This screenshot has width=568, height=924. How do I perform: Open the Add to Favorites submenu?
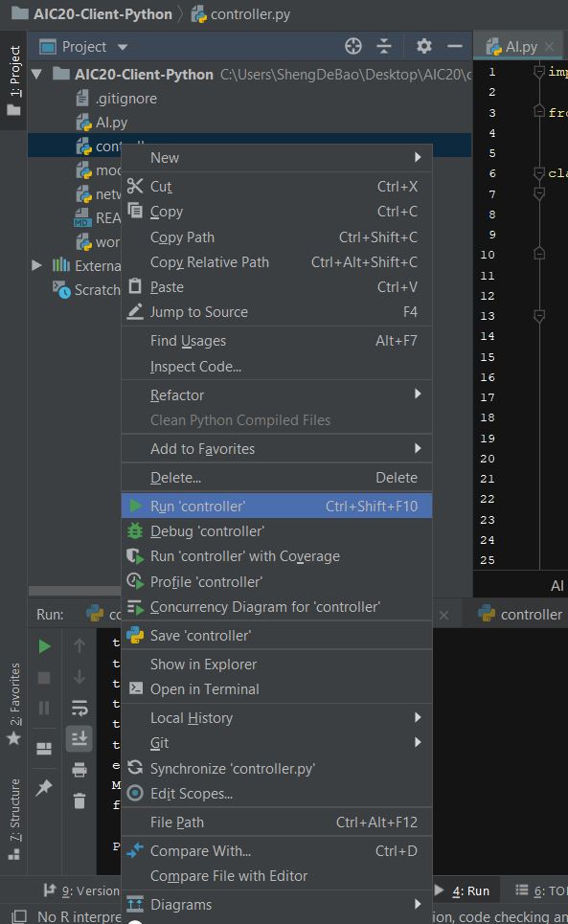[x=277, y=448]
